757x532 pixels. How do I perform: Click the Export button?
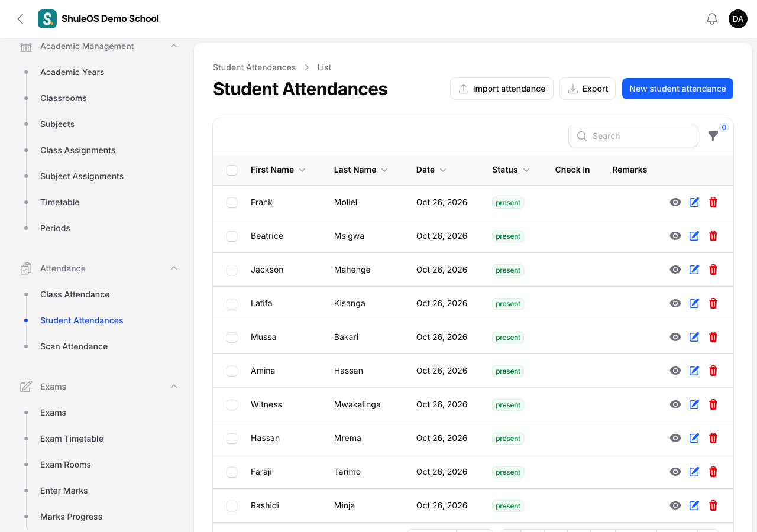click(x=587, y=89)
